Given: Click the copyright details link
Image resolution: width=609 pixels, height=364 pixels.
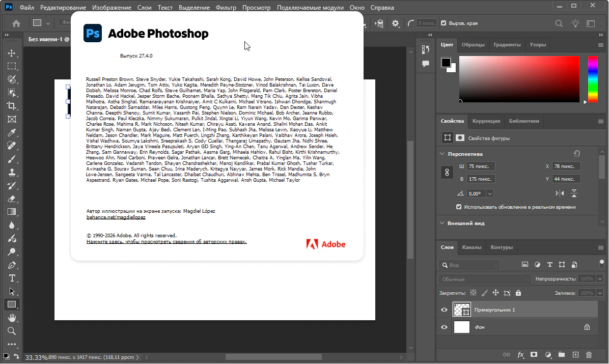Looking at the screenshot, I should [x=167, y=242].
